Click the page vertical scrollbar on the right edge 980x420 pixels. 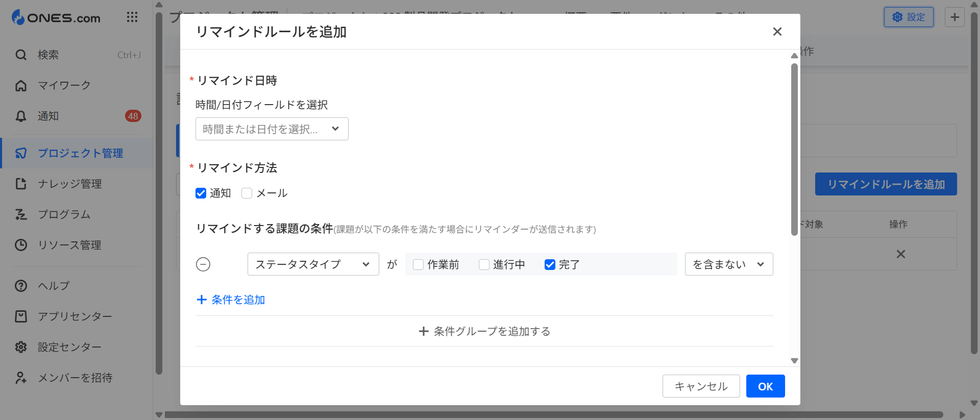pos(974,183)
